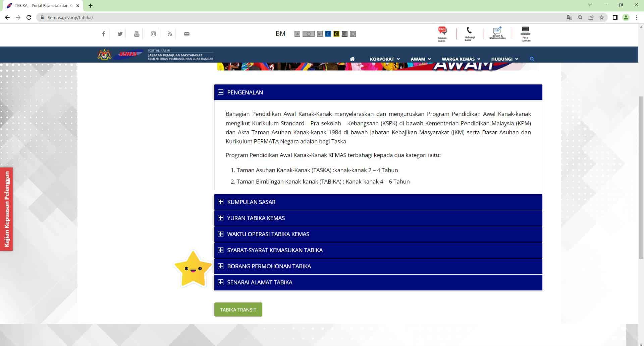Bookmark this page with star icon
This screenshot has height=346, width=644.
click(602, 17)
